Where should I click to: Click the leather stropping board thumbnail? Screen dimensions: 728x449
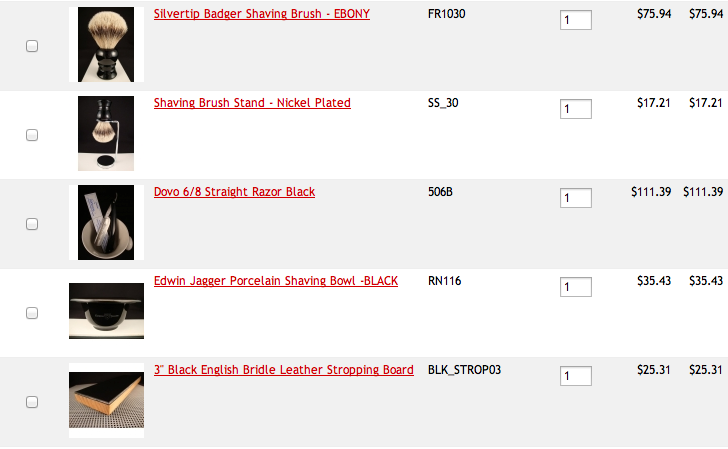(x=106, y=400)
